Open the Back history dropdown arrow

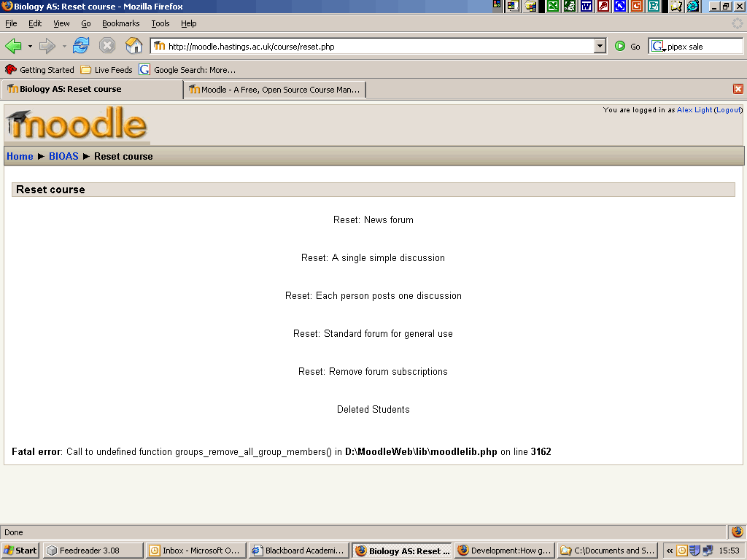[30, 46]
